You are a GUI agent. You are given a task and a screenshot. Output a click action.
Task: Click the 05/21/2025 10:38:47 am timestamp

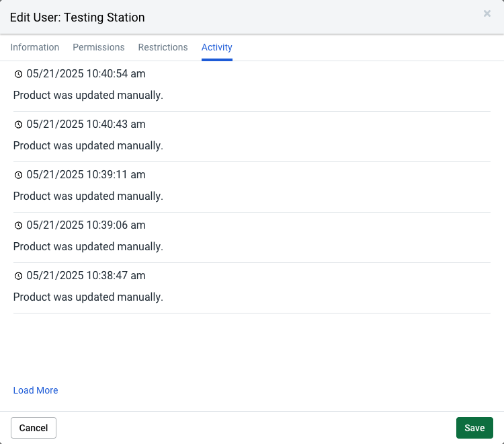[86, 276]
